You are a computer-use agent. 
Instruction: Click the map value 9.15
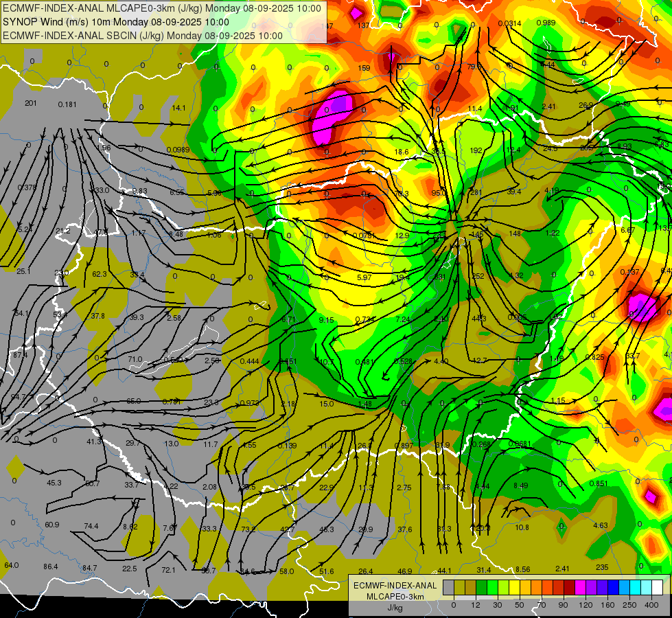click(327, 320)
